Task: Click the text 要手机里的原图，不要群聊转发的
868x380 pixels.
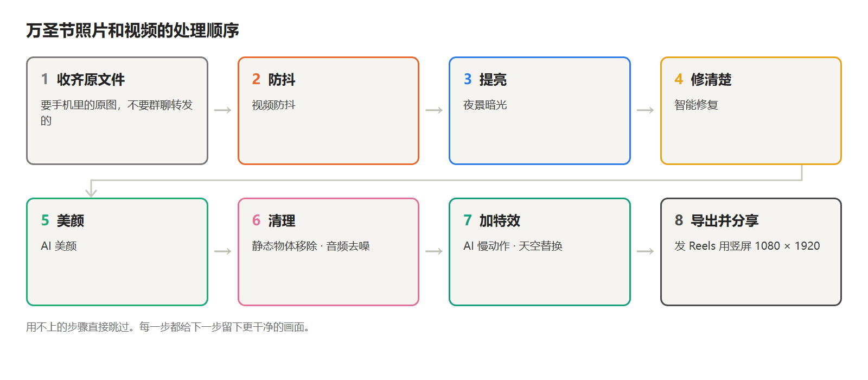Action: (x=117, y=113)
